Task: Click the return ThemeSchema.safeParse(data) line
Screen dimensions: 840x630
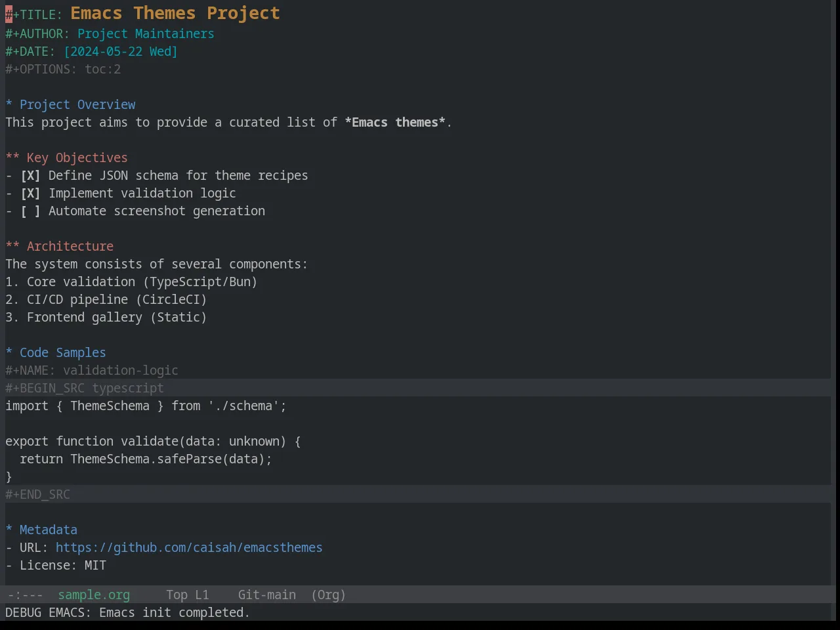Action: (146, 459)
